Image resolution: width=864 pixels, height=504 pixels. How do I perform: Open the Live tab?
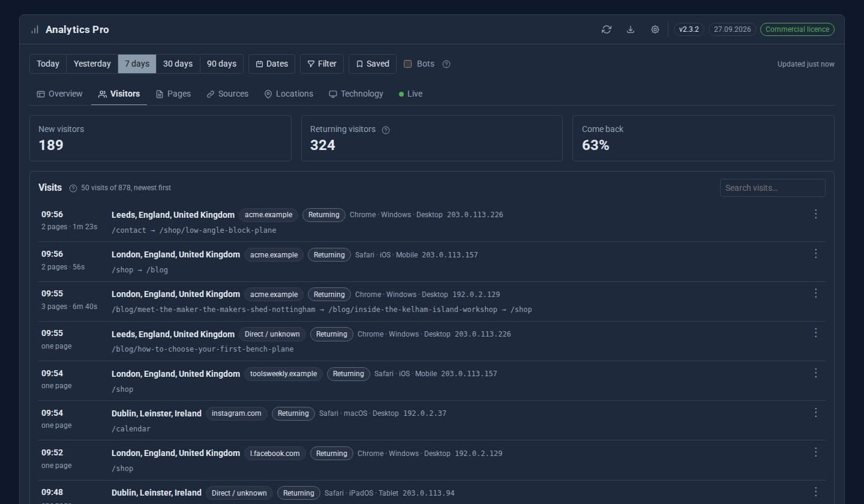point(410,94)
